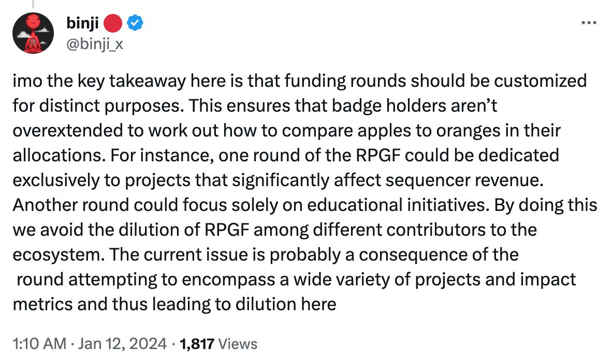This screenshot has height=364, width=613.
Task: Click 'RPGF' in 'round of the RPGF'
Action: click(x=378, y=156)
